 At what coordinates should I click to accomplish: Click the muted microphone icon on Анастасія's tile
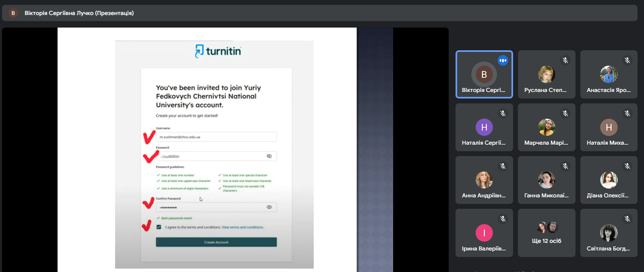click(627, 60)
